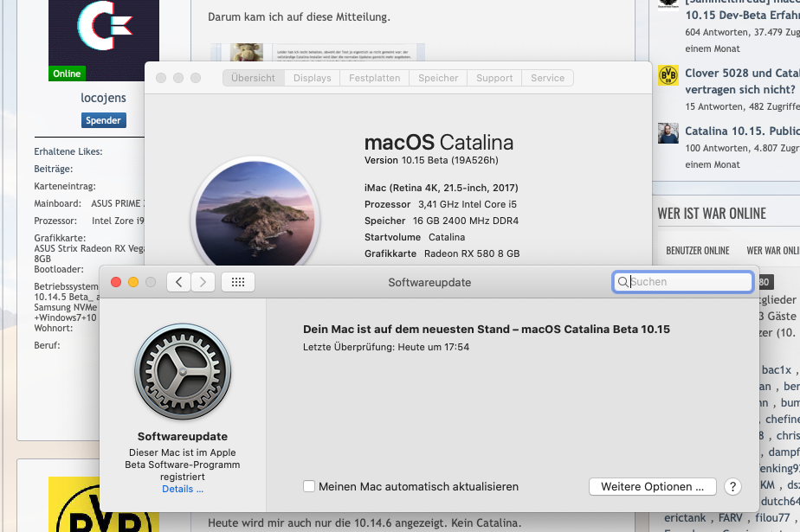The image size is (800, 532).
Task: Click the Softwareupdate gear icon
Action: pos(183,371)
